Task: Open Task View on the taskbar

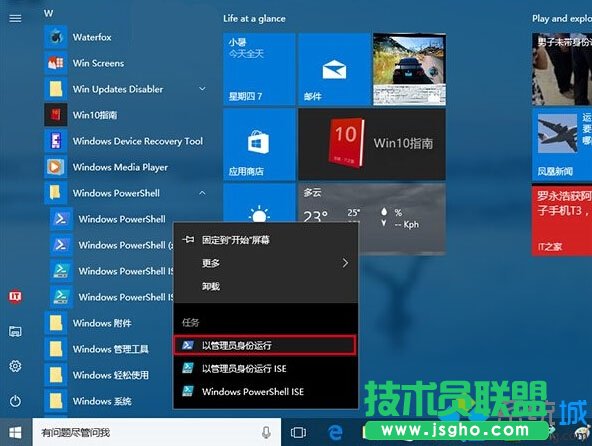Action: [x=298, y=432]
